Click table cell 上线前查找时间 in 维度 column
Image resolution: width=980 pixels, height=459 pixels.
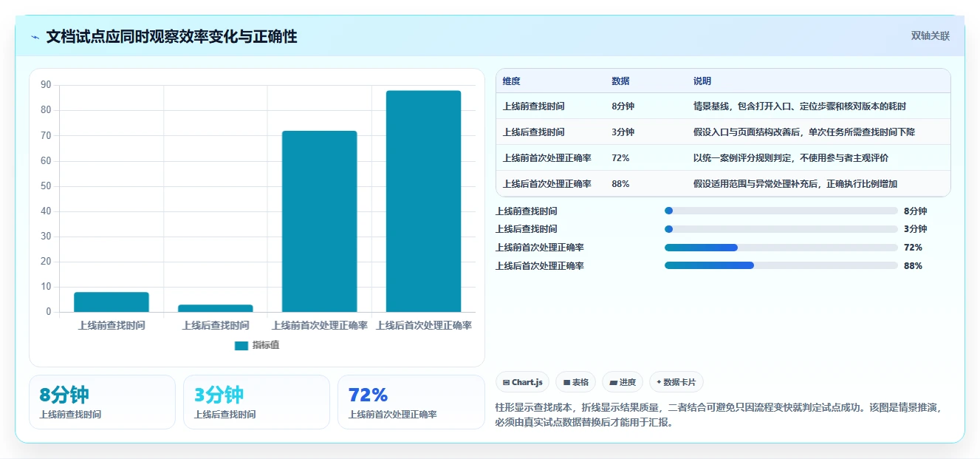(533, 106)
